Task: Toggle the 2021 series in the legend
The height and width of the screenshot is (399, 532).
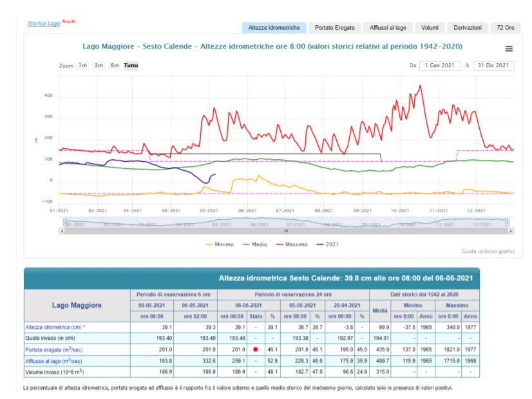Action: tap(327, 244)
